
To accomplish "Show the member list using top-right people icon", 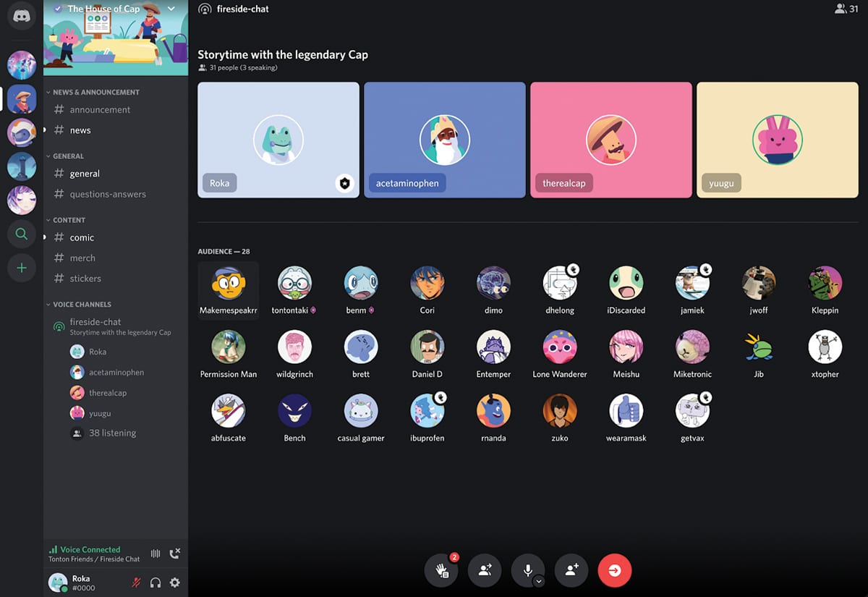I will pos(840,9).
